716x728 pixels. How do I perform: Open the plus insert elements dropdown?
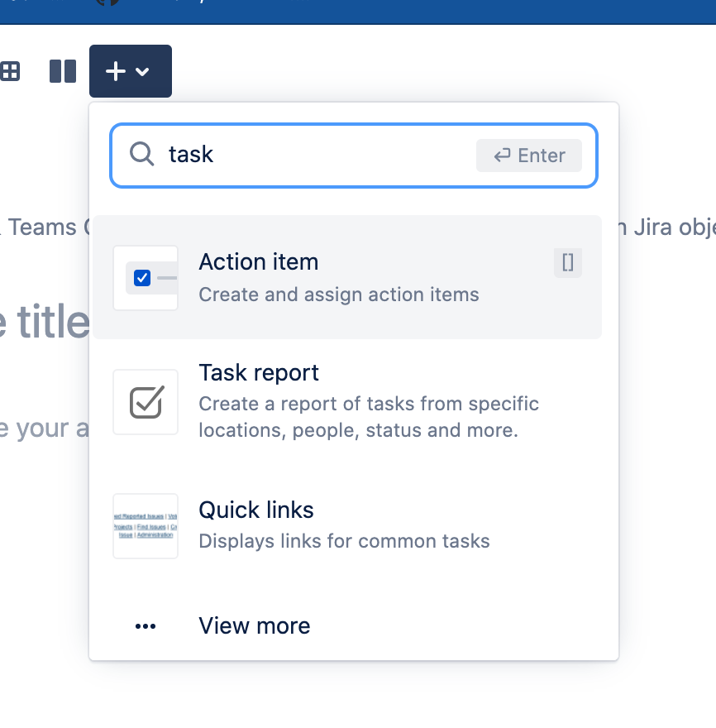[131, 71]
